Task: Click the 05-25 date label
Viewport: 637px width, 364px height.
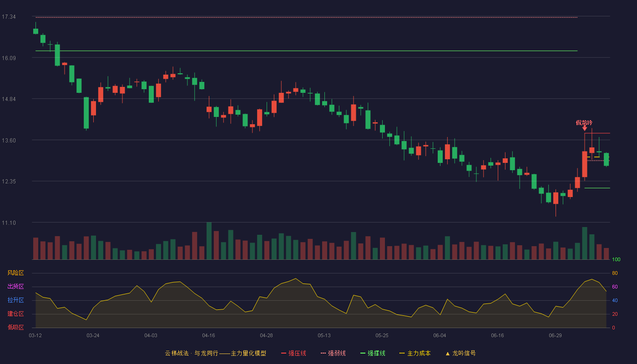Action: (382, 335)
